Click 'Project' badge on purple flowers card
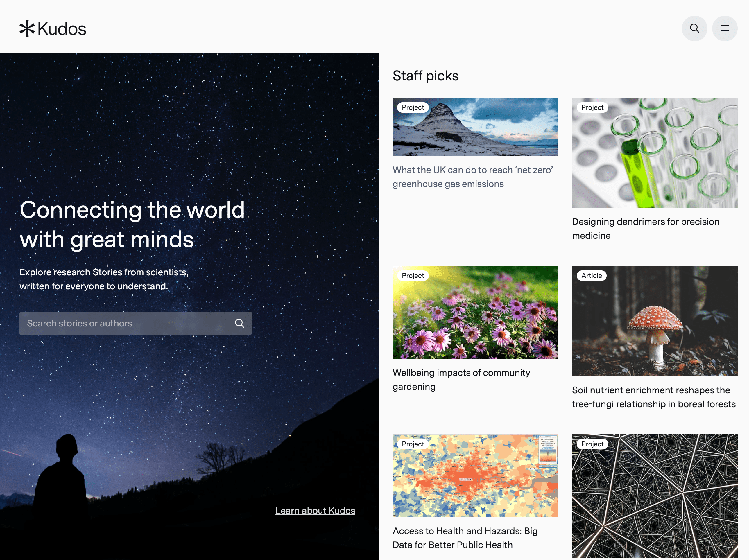Screen dimensions: 749x560 click(x=413, y=276)
